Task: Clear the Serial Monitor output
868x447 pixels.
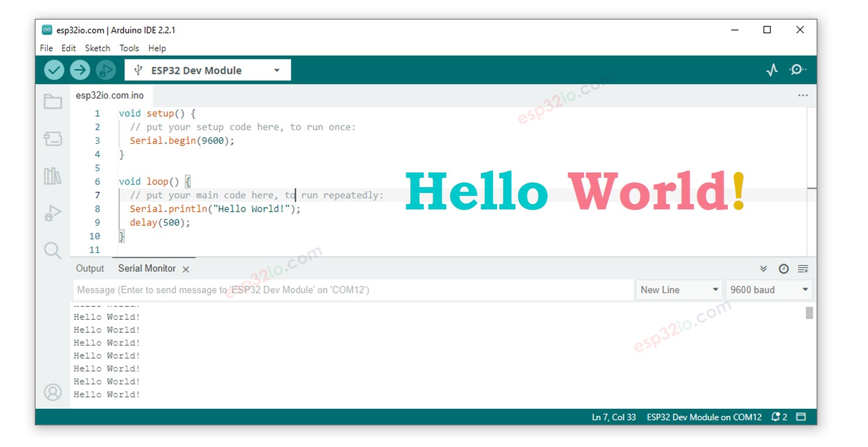Action: pos(803,269)
